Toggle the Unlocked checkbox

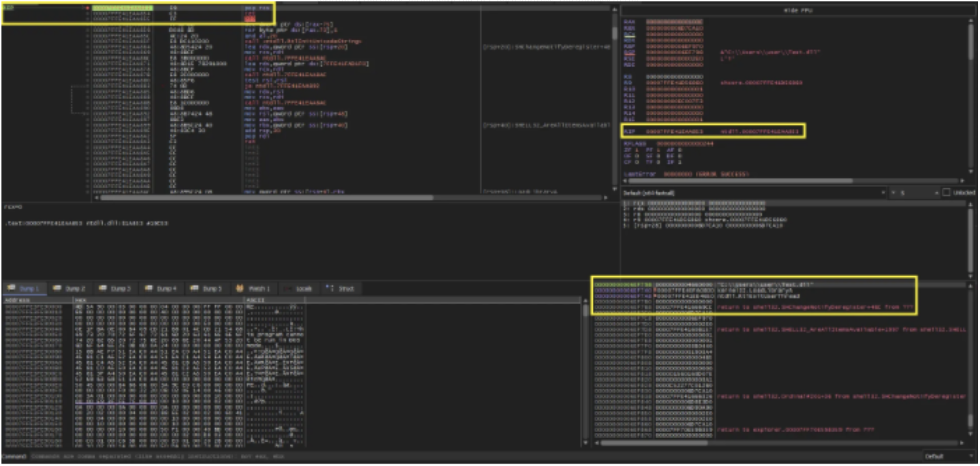tap(946, 193)
